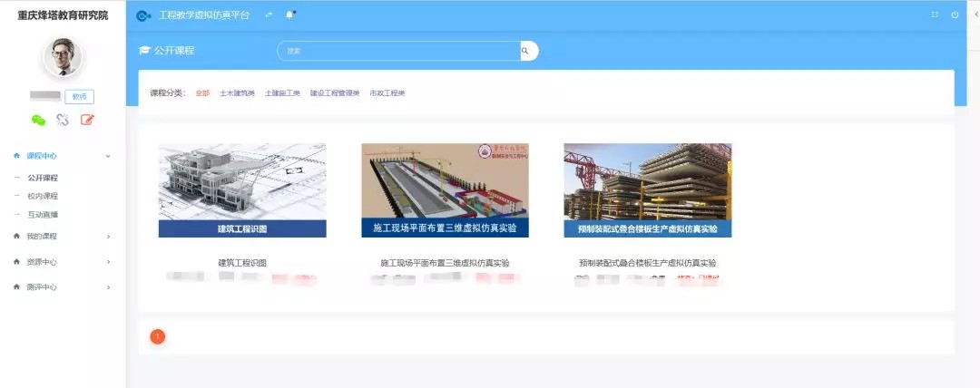Open 施工现场平面布置三维虚拟仿真实验 course thumbnail
The height and width of the screenshot is (388, 980).
pos(445,190)
